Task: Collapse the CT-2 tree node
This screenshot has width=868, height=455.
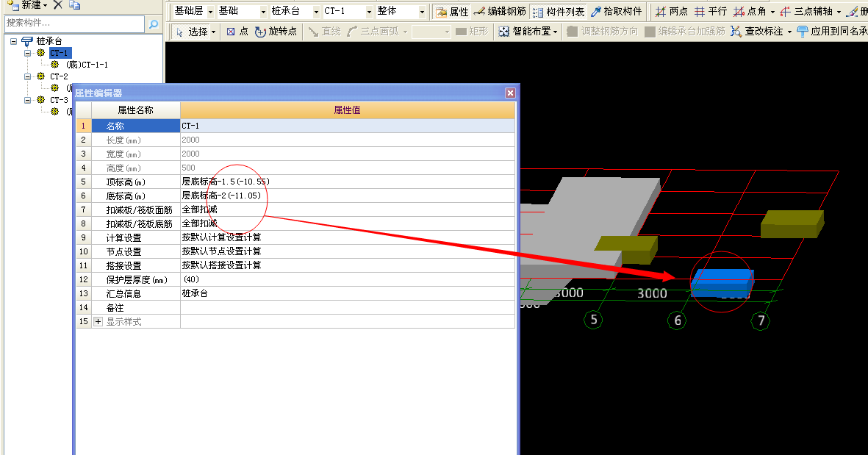Action: [x=27, y=76]
